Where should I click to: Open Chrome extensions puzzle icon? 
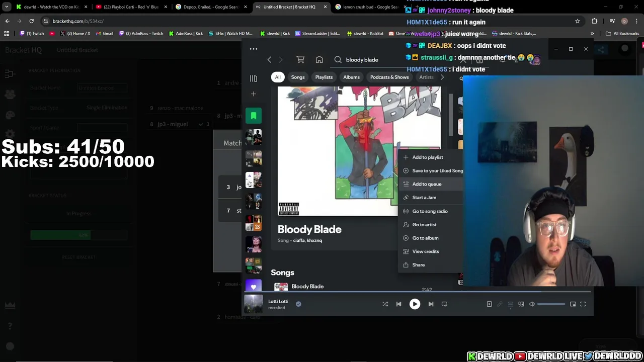click(595, 21)
